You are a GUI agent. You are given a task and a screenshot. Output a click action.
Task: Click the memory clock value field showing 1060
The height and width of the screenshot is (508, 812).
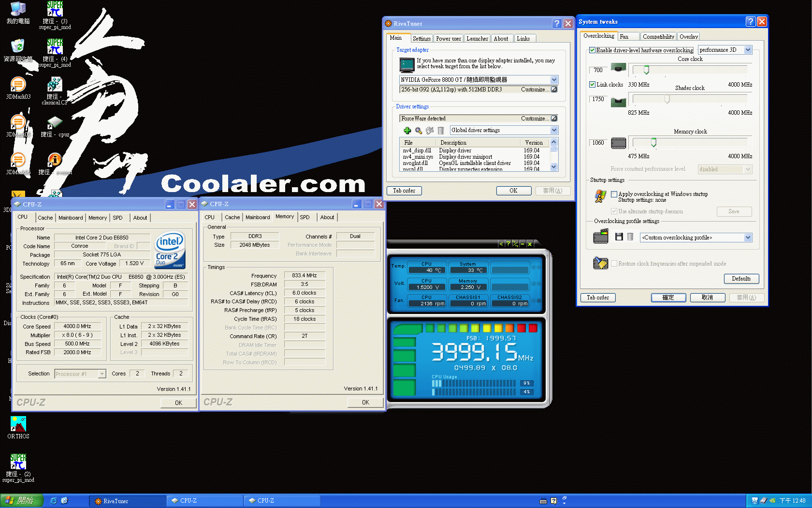click(598, 143)
